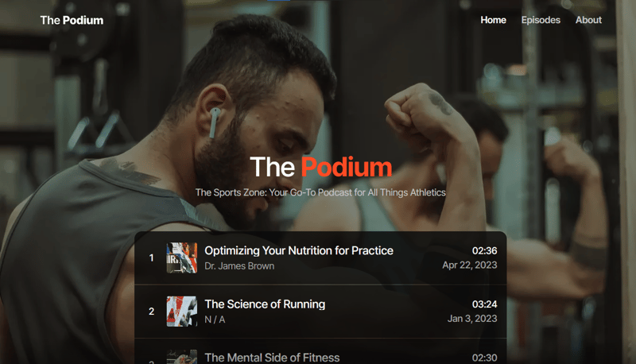Click the 02:36 episode duration
Viewport: 636px width, 364px height.
tap(484, 250)
